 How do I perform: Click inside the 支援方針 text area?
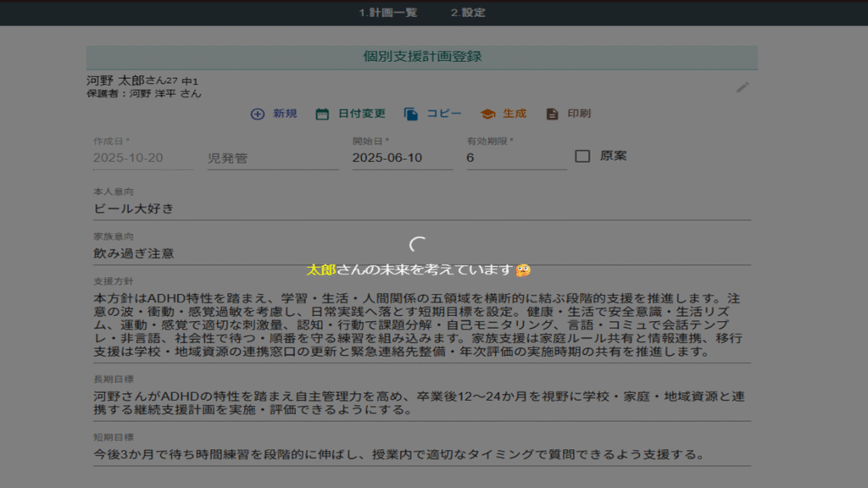[x=421, y=324]
